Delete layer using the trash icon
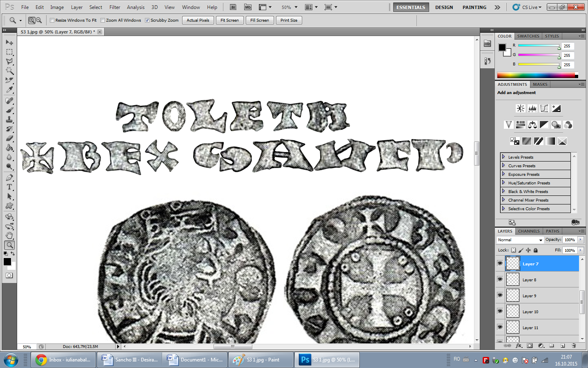Viewport: 588px width, 368px height. click(x=574, y=346)
